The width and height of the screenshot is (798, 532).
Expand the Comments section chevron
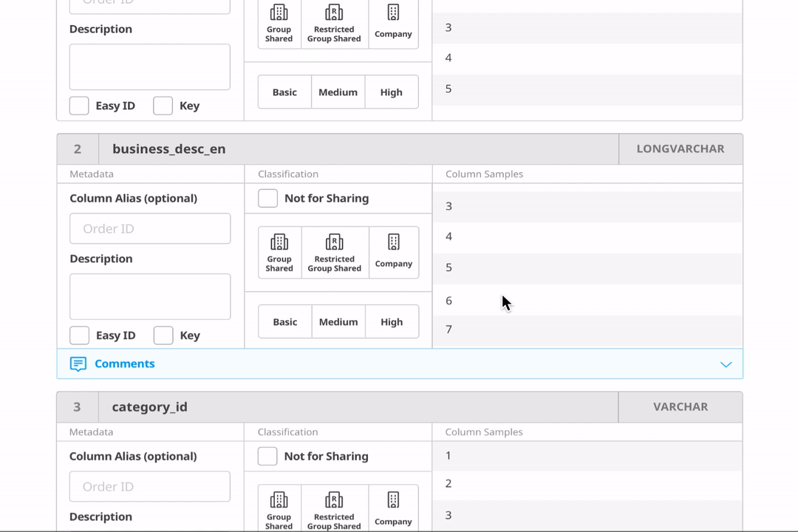726,364
